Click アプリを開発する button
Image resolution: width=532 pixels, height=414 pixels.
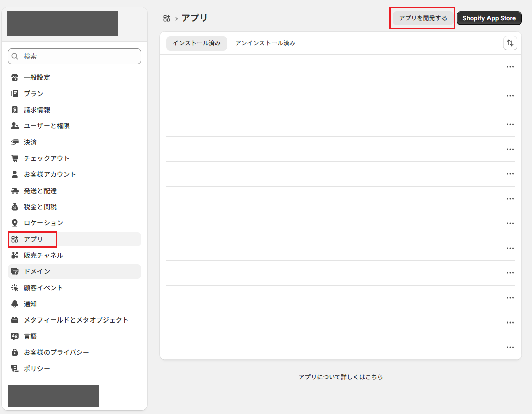pyautogui.click(x=423, y=18)
